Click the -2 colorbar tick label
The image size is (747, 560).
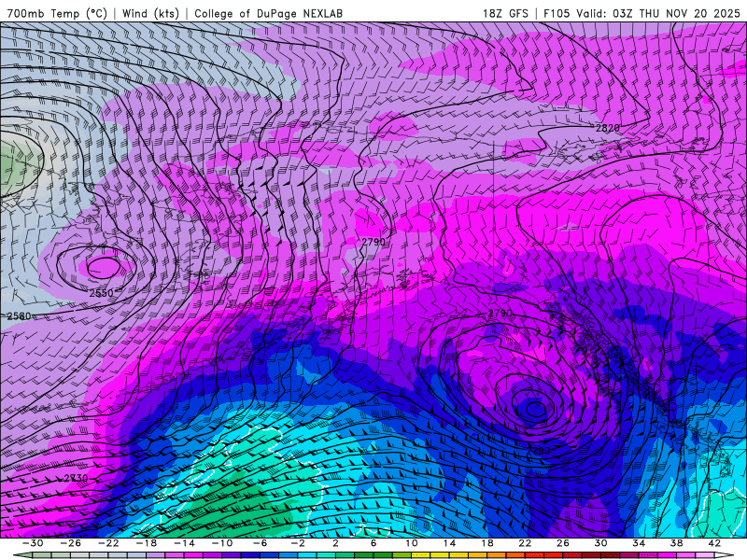(298, 543)
